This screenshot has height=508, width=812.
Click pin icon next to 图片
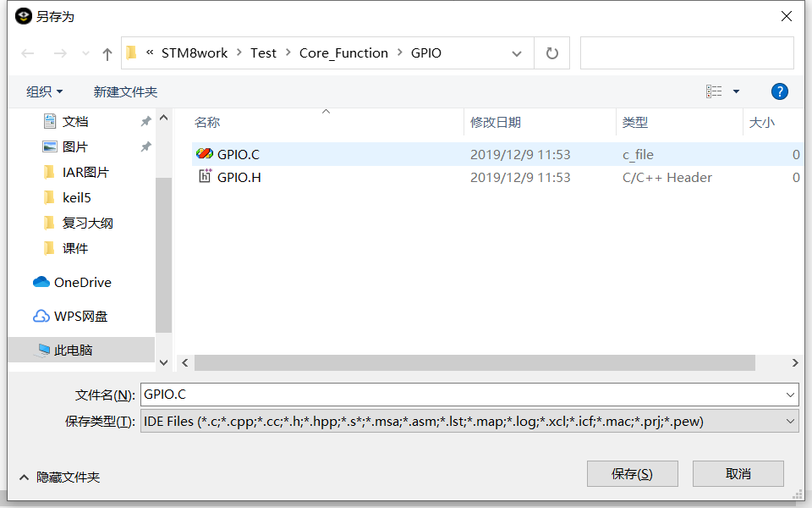146,146
